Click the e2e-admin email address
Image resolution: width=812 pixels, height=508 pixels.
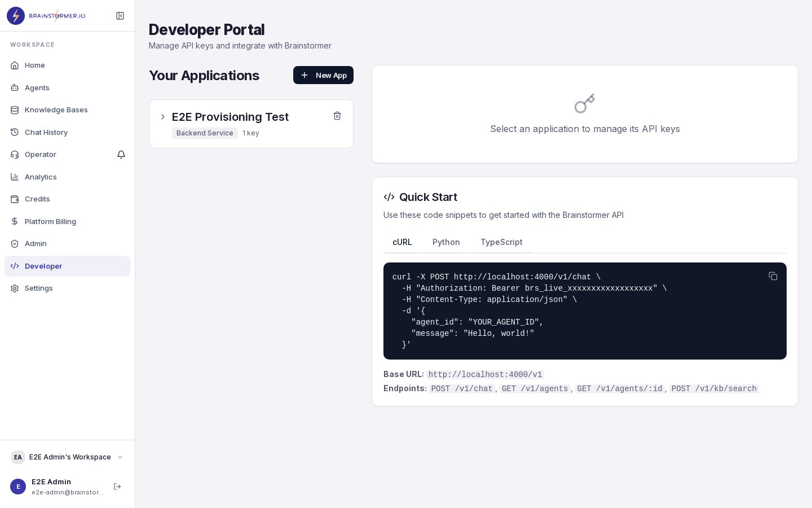[68, 492]
